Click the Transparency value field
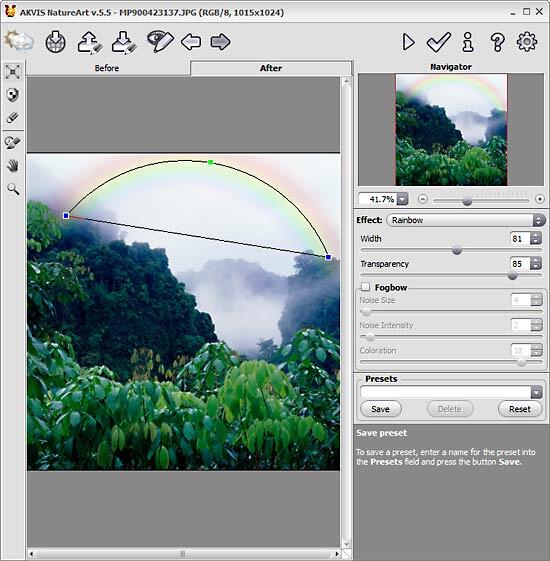 tap(520, 264)
